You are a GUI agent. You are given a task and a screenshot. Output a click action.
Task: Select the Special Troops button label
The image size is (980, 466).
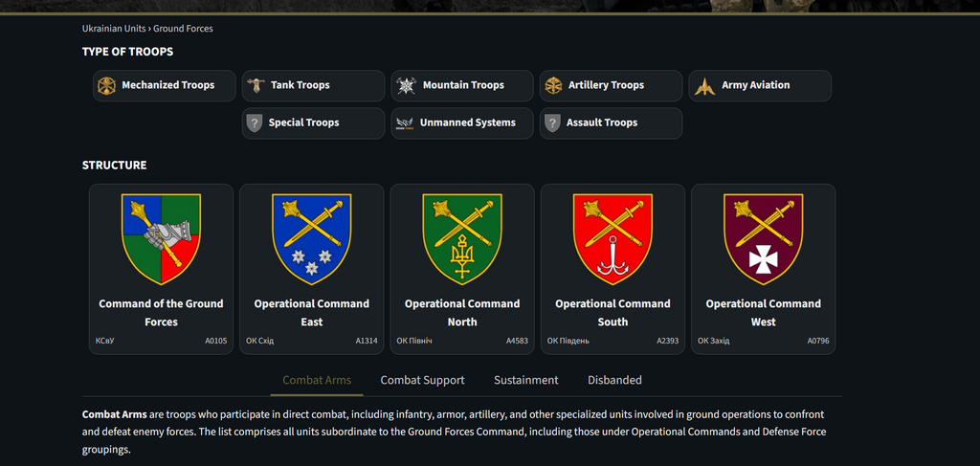pos(303,122)
